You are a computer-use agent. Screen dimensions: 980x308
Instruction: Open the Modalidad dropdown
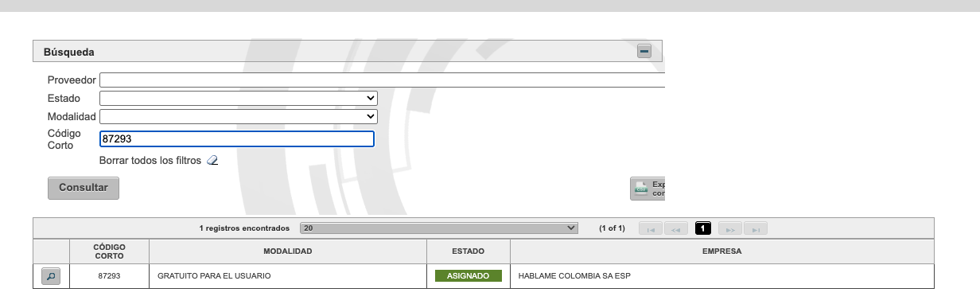click(x=238, y=116)
